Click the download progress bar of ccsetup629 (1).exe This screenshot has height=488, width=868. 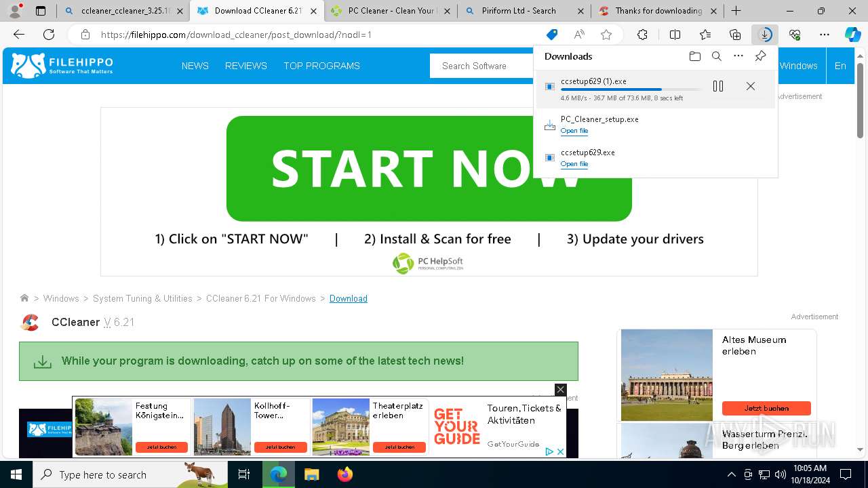(631, 89)
